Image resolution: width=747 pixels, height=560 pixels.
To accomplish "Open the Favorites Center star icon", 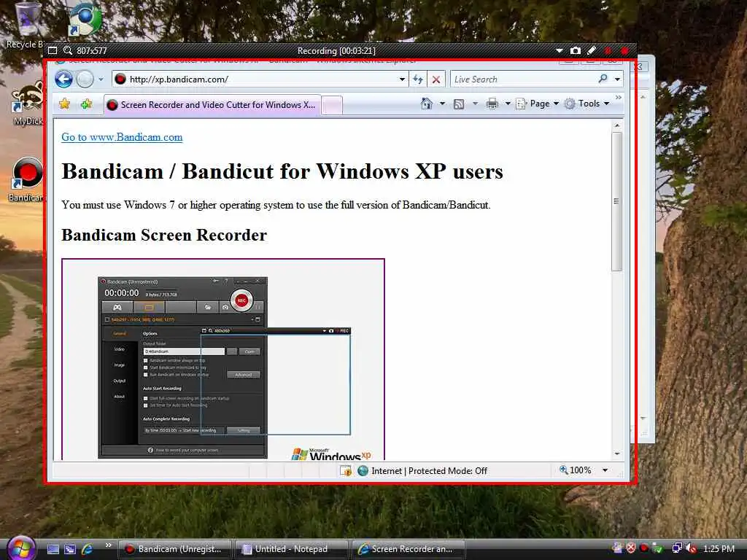I will coord(65,104).
